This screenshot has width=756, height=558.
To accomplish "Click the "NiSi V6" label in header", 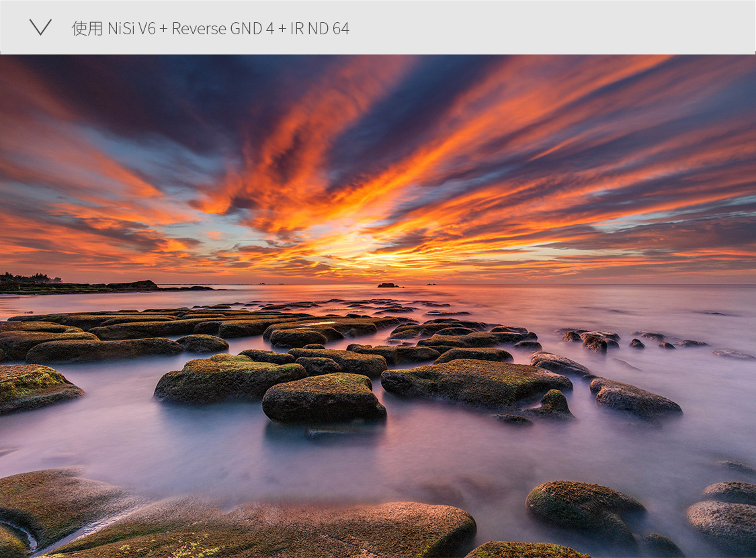I will [132, 28].
